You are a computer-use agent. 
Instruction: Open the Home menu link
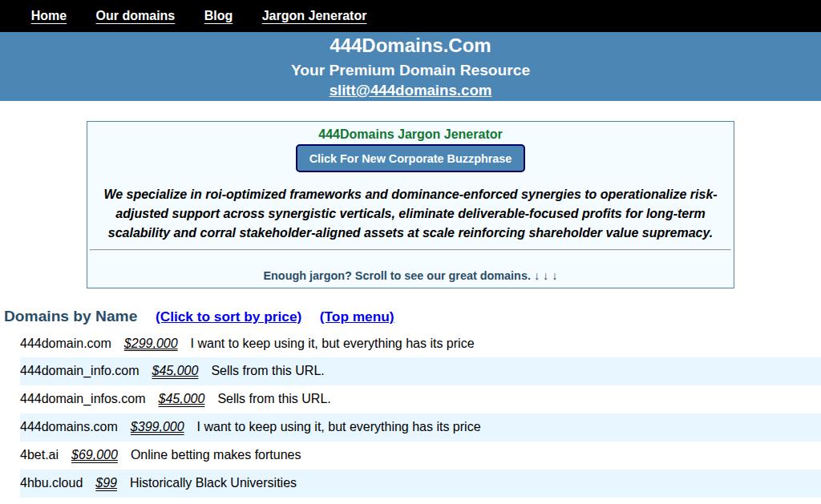pos(49,16)
